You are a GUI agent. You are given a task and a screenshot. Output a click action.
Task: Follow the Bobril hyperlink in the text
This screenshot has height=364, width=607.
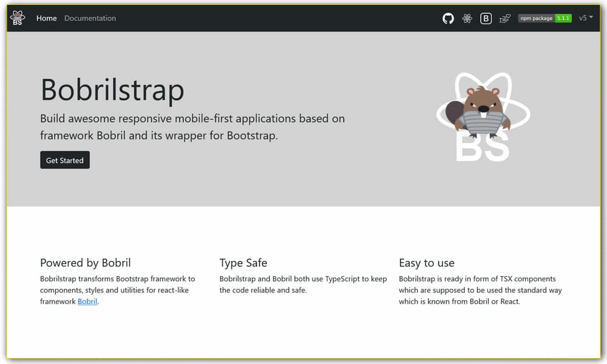coord(87,302)
